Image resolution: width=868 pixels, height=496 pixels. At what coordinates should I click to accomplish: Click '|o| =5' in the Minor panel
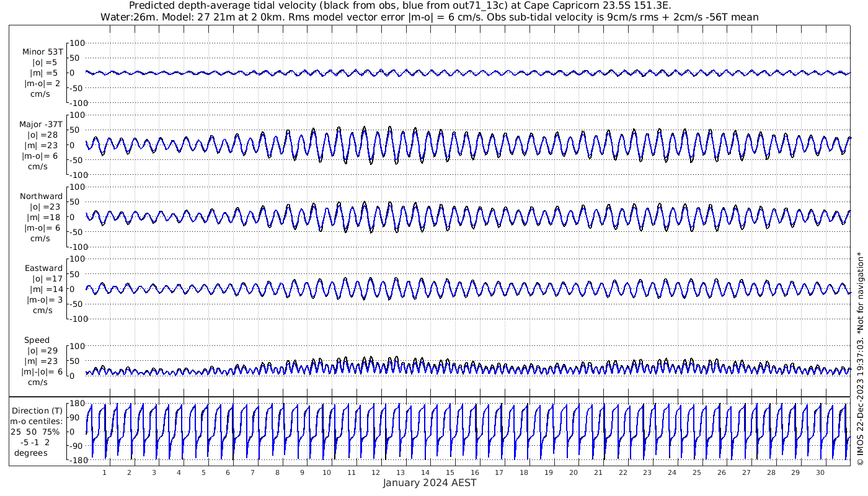click(45, 63)
